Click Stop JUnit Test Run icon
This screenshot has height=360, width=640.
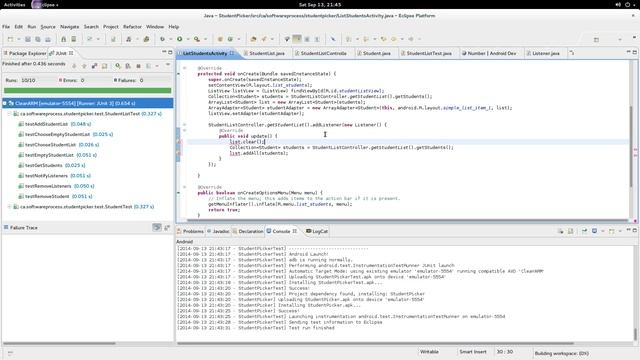pos(138,66)
